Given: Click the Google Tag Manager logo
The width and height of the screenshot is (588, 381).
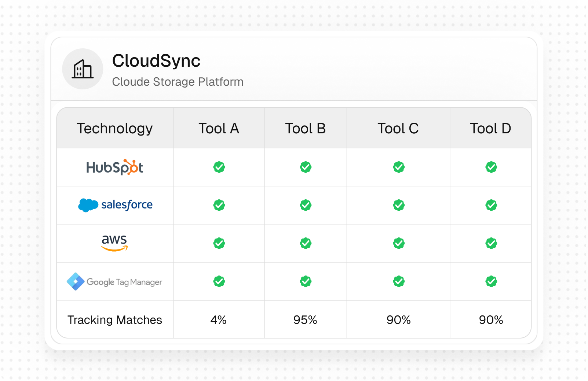Looking at the screenshot, I should [114, 282].
